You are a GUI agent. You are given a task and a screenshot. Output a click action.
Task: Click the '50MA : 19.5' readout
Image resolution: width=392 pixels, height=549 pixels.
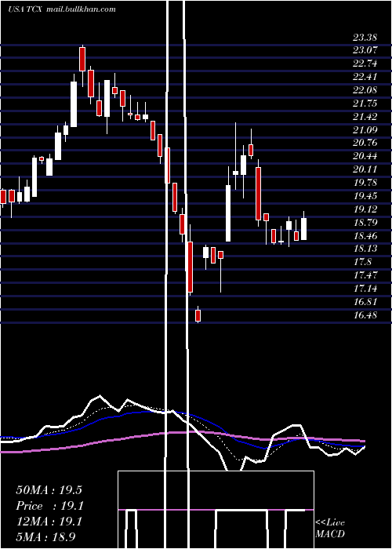(49, 490)
